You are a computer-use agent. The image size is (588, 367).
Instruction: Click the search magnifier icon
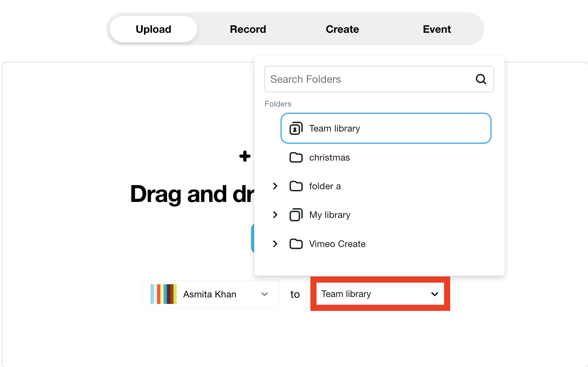tap(481, 79)
